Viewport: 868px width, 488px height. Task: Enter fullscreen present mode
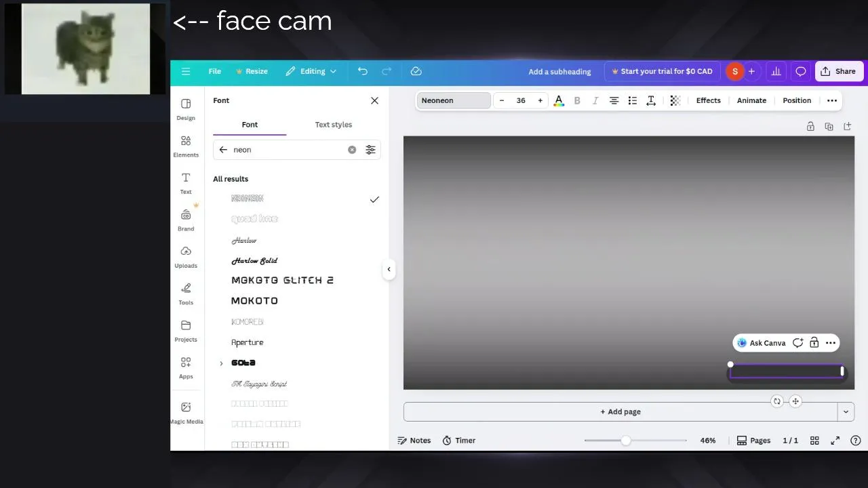tap(835, 441)
